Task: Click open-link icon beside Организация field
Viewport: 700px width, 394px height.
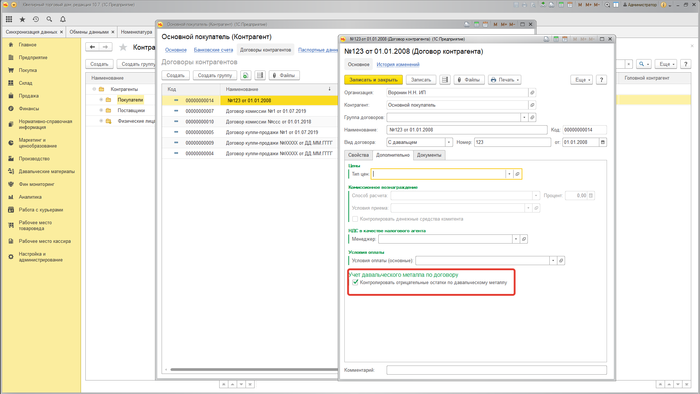Action: click(x=532, y=92)
